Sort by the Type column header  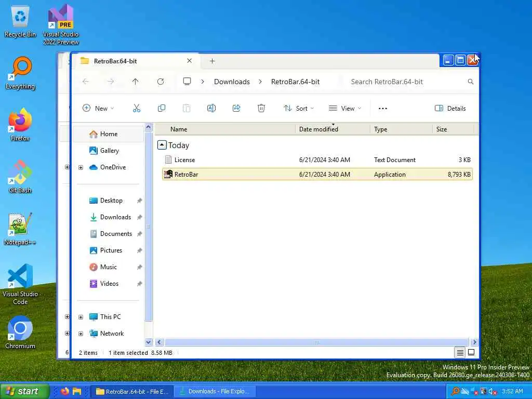402,129
